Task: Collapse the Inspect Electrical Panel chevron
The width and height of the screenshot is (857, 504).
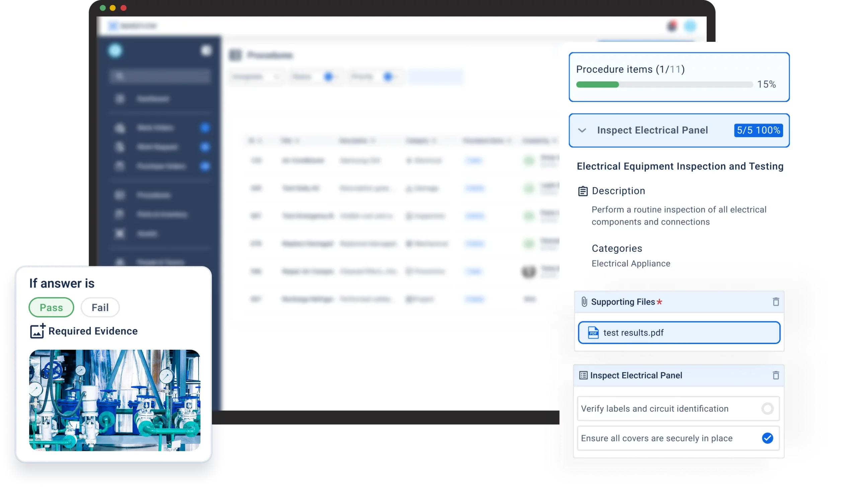Action: point(582,130)
